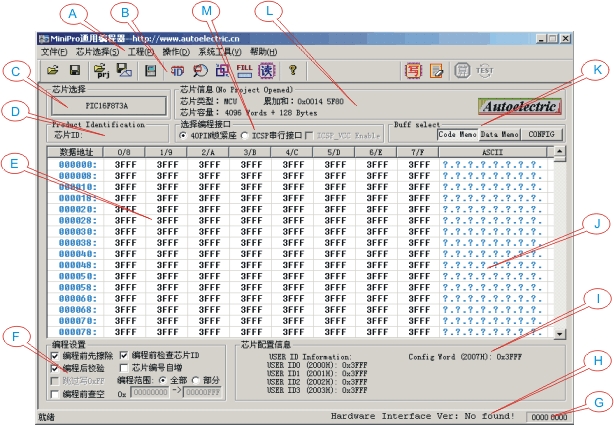Click the chip select icon in toolbar
The image size is (614, 425).
tap(150, 71)
